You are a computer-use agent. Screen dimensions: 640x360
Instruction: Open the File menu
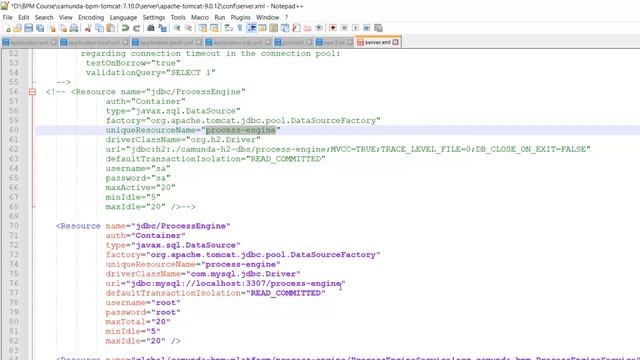tap(7, 18)
